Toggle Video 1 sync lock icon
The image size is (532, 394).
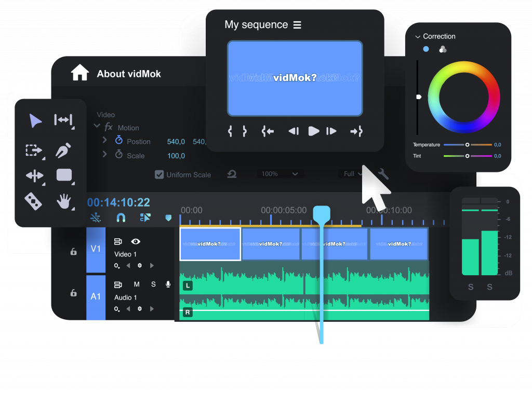[118, 241]
